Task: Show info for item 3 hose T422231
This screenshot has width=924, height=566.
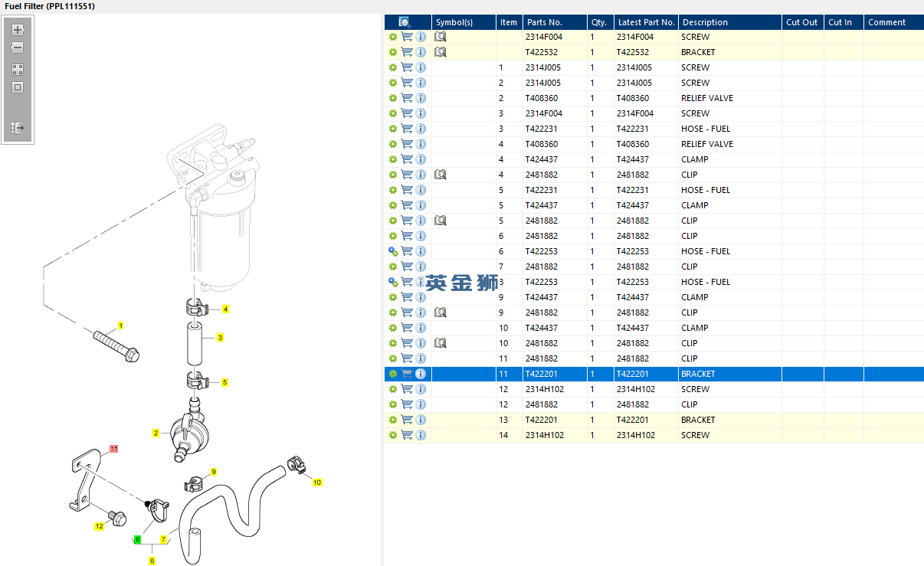Action: click(421, 129)
